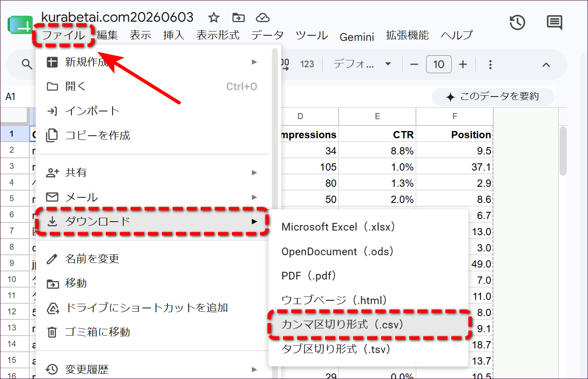Download as Microsoft Excel (.xlsx)
The image size is (588, 379).
[368, 227]
